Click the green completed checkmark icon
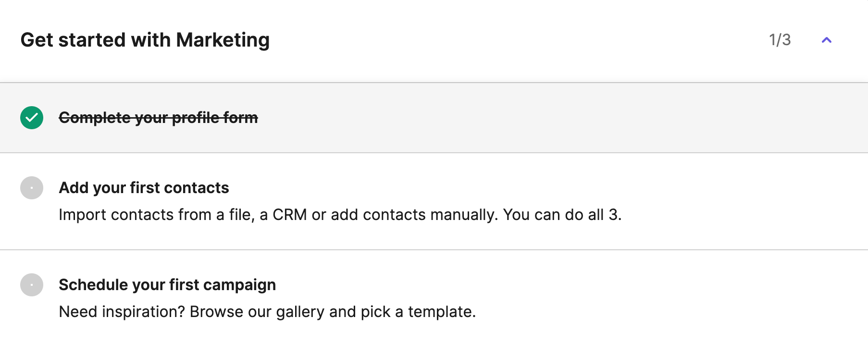Viewport: 868px width, 342px height. (x=32, y=118)
